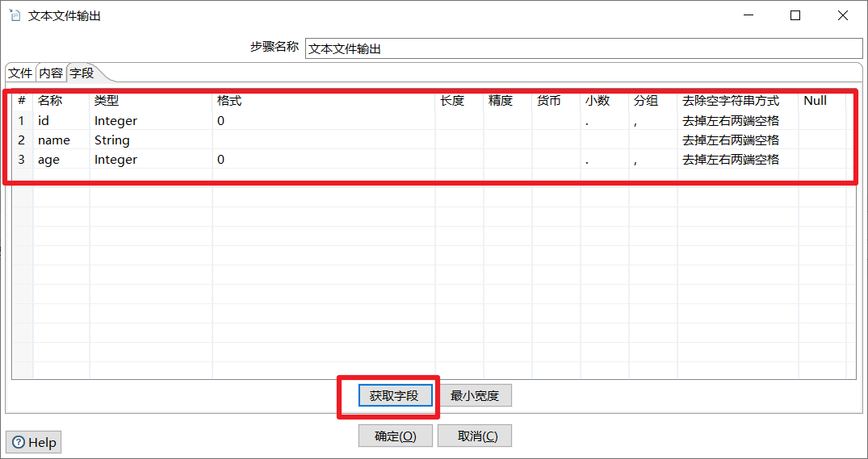Select the age name cell
Screen dimensions: 868x459
point(61,160)
